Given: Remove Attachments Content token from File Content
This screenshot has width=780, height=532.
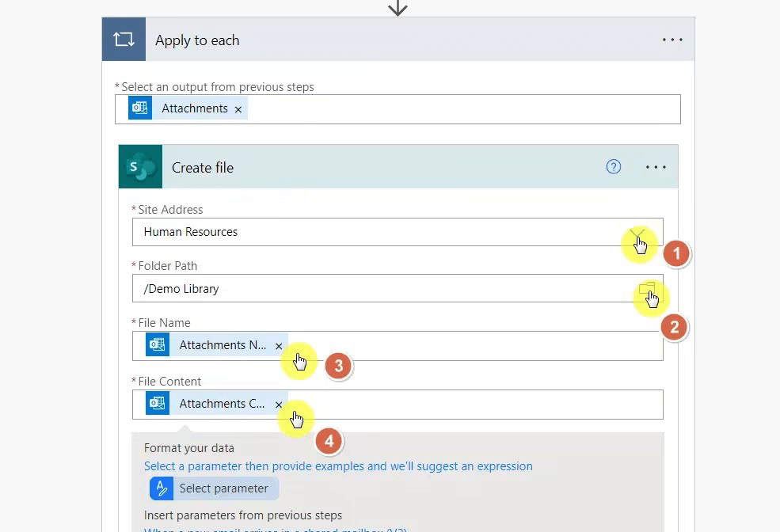Looking at the screenshot, I should click(279, 405).
